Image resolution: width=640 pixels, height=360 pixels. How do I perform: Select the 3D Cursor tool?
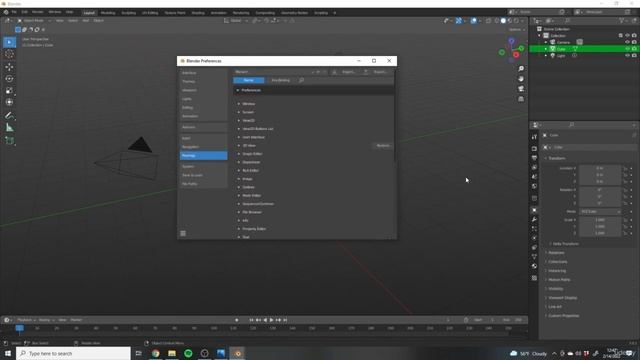coord(9,54)
